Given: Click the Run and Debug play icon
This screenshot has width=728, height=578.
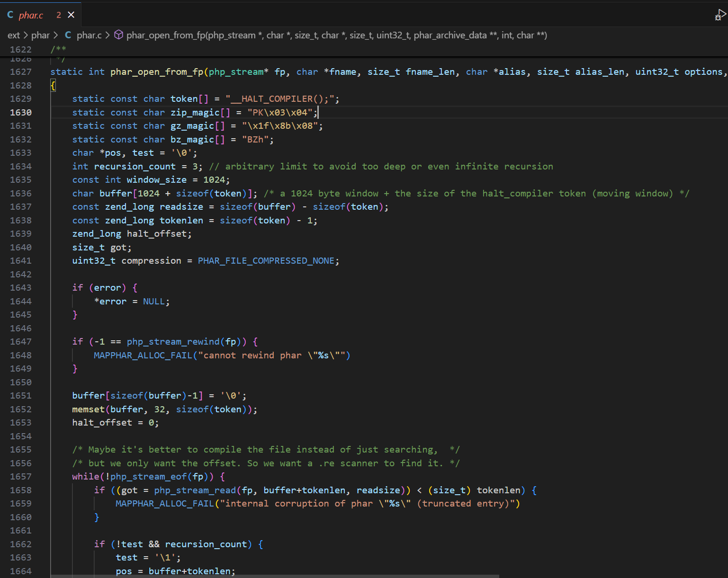Looking at the screenshot, I should tap(720, 15).
